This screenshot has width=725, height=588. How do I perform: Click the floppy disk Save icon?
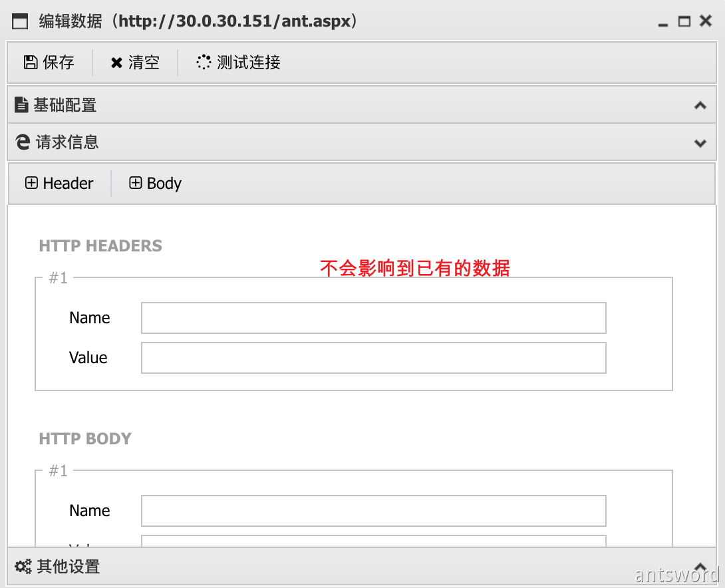pyautogui.click(x=31, y=63)
